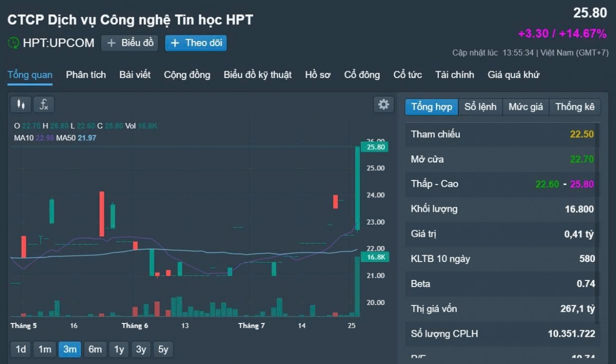Image resolution: width=616 pixels, height=364 pixels.
Task: Select the candlestick chart style icon
Action: coord(21,104)
